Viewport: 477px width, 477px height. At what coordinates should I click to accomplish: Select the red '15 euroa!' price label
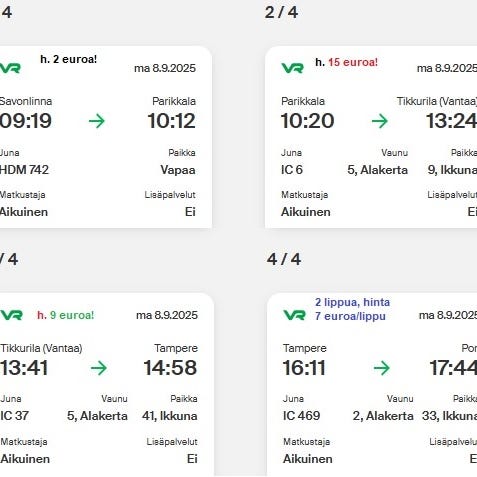(x=353, y=62)
